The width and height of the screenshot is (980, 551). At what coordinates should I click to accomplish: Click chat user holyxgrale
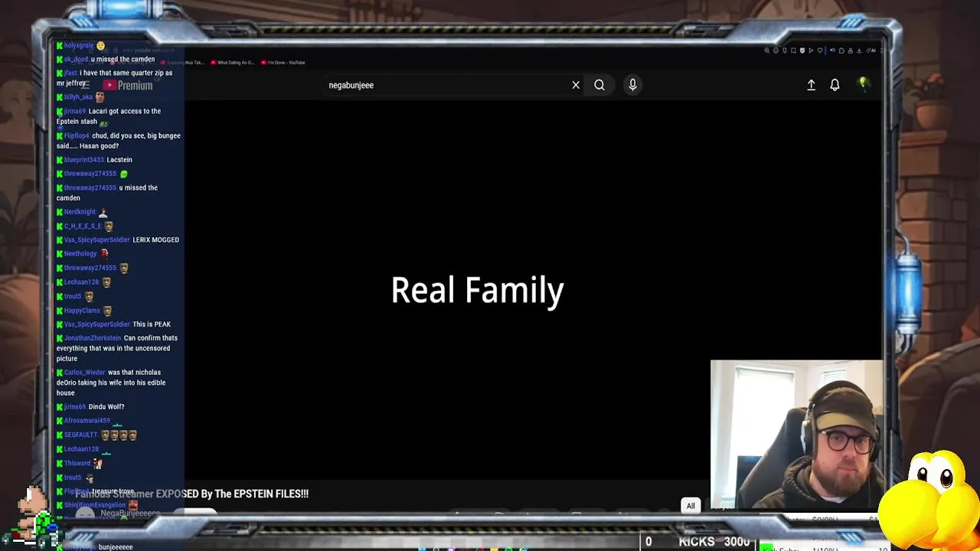coord(79,46)
